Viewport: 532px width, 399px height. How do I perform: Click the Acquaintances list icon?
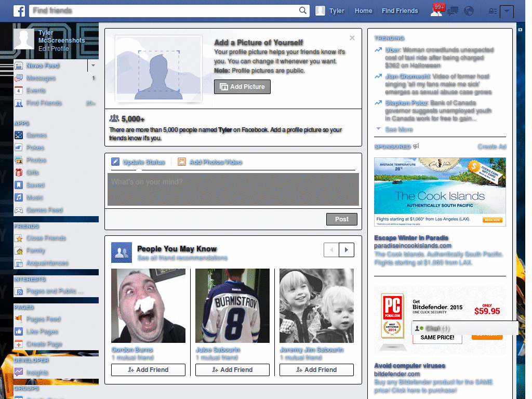[19, 263]
